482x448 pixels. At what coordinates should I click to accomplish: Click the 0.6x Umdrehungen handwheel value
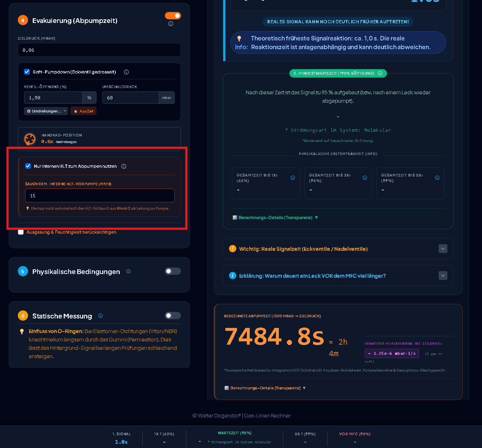(x=59, y=142)
